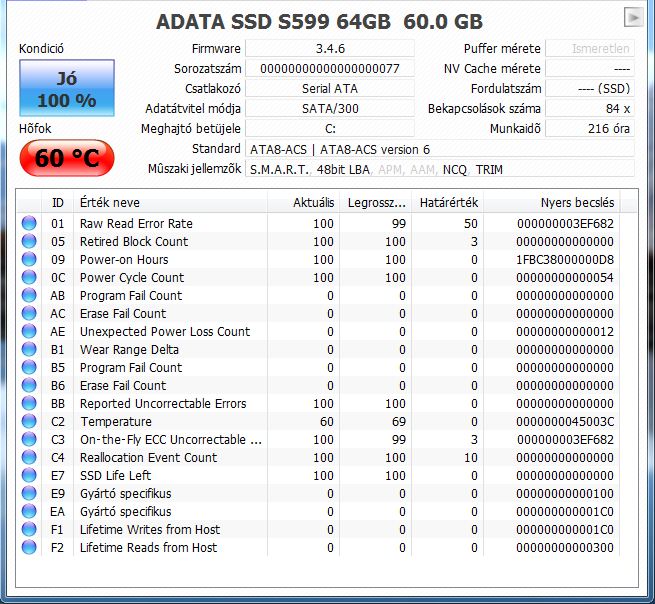The height and width of the screenshot is (604, 655).
Task: Click status circle of Lifetime Writes from Host
Action: coord(29,528)
